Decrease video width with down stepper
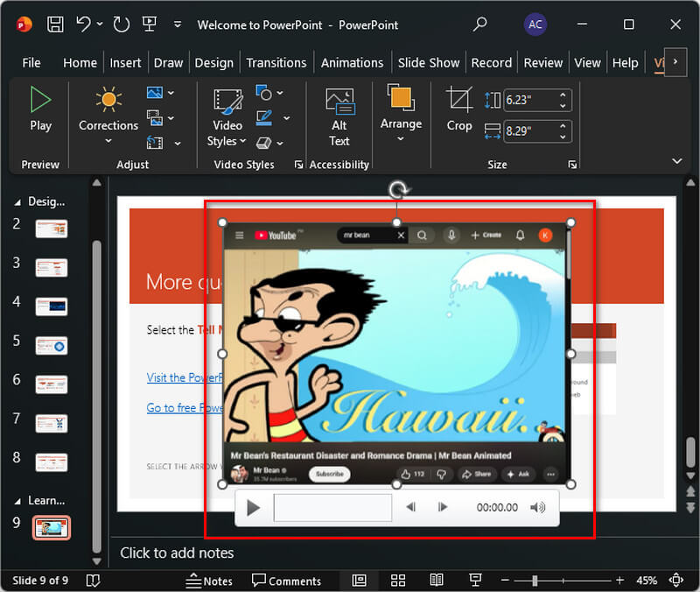The width and height of the screenshot is (700, 592). 563,137
